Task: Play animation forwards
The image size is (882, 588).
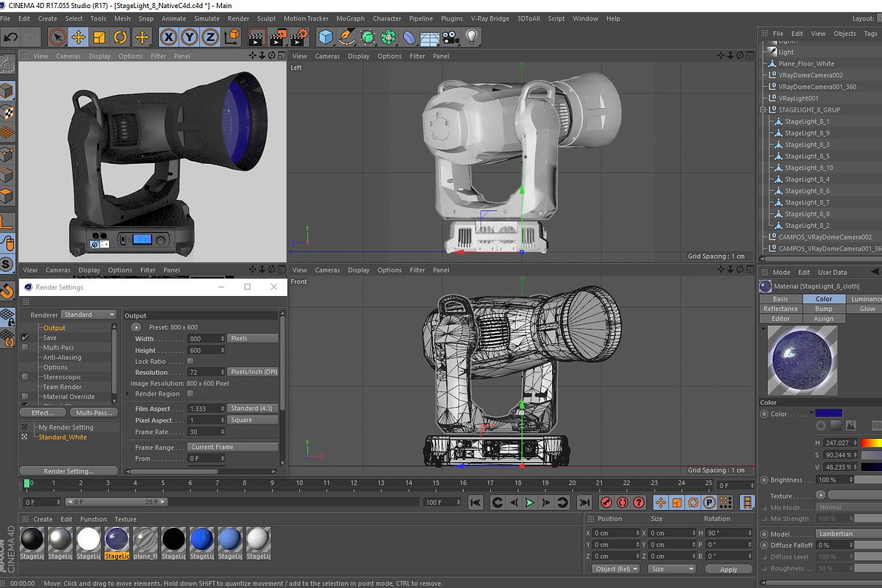Action: (529, 503)
